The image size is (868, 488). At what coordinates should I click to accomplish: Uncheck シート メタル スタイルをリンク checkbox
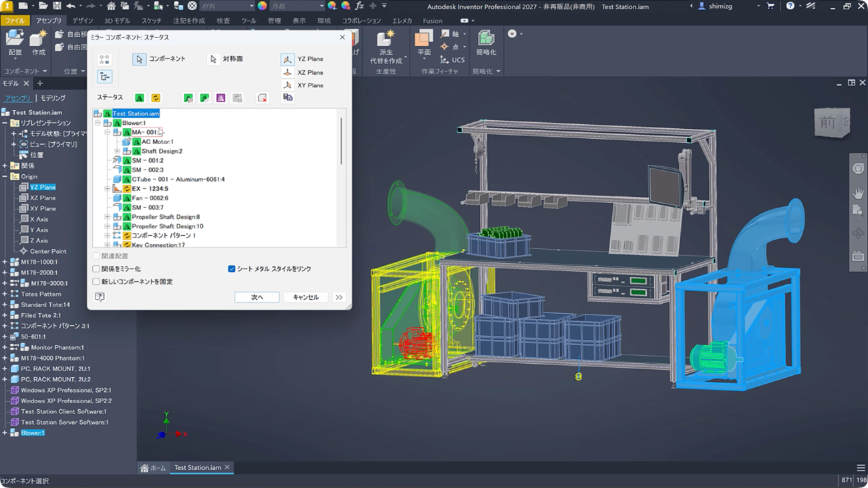click(232, 269)
